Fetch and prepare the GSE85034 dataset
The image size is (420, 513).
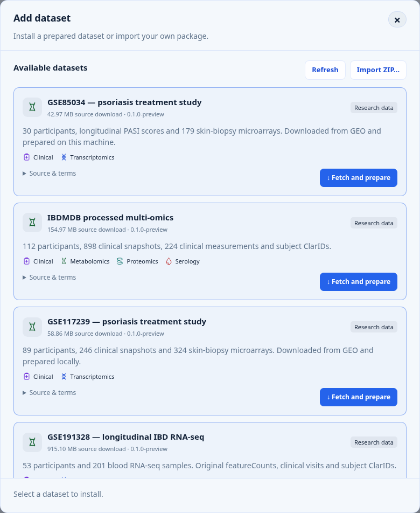(x=359, y=178)
